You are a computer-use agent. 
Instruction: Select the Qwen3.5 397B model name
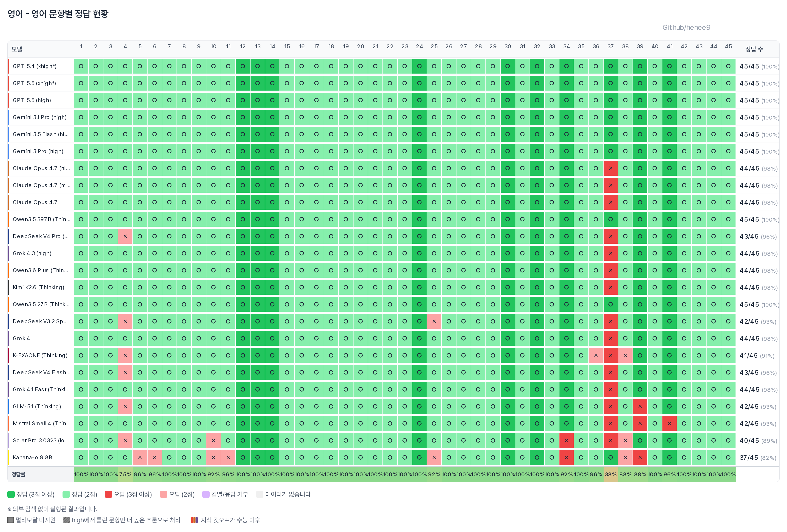[42, 219]
